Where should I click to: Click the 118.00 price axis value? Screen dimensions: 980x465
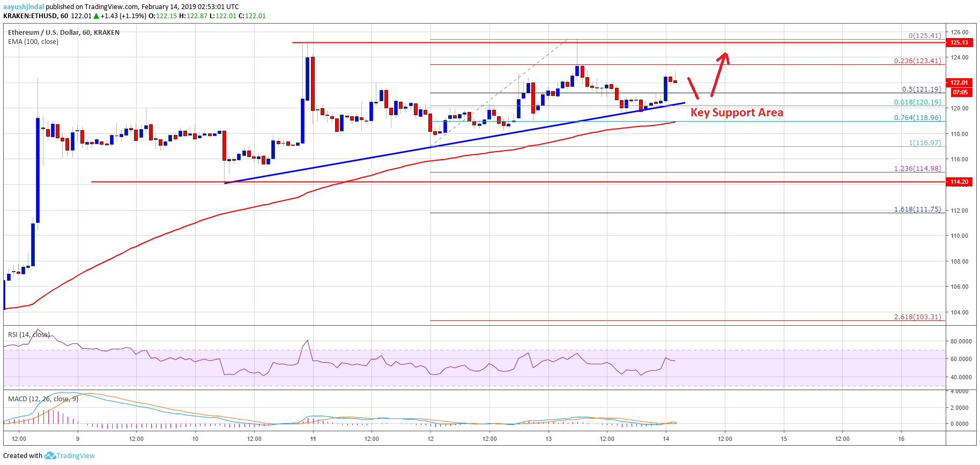(x=959, y=134)
